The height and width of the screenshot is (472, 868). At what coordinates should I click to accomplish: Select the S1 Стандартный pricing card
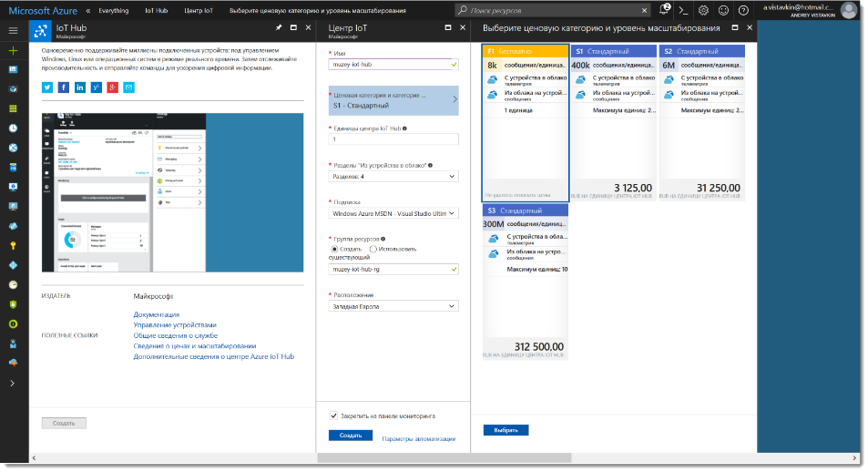(613, 123)
